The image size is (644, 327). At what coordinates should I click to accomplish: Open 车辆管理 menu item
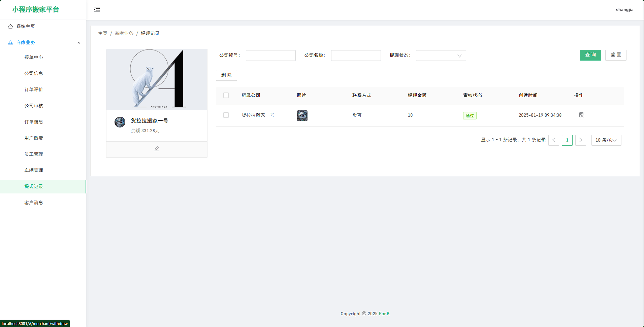click(43, 170)
